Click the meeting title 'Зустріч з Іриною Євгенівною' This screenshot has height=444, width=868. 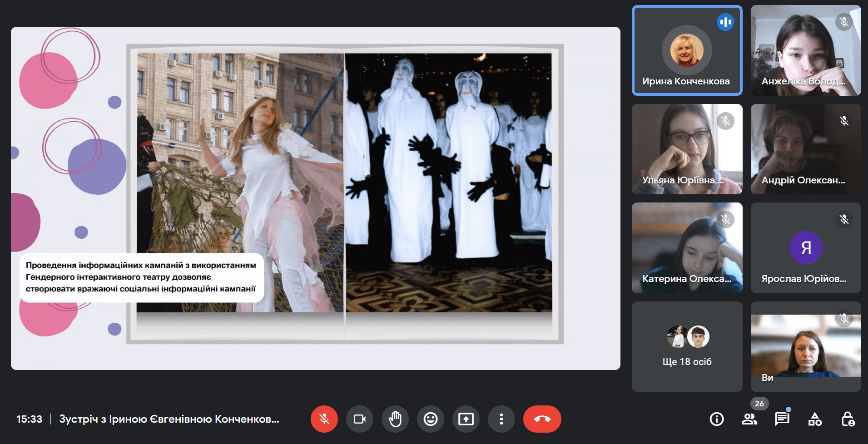169,419
